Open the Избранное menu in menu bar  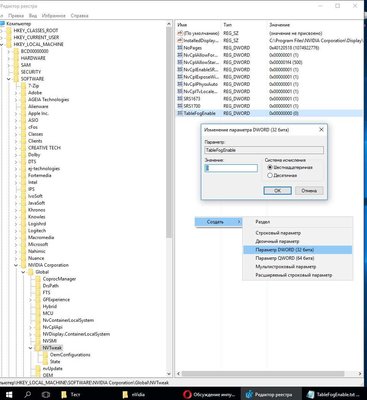[x=54, y=16]
